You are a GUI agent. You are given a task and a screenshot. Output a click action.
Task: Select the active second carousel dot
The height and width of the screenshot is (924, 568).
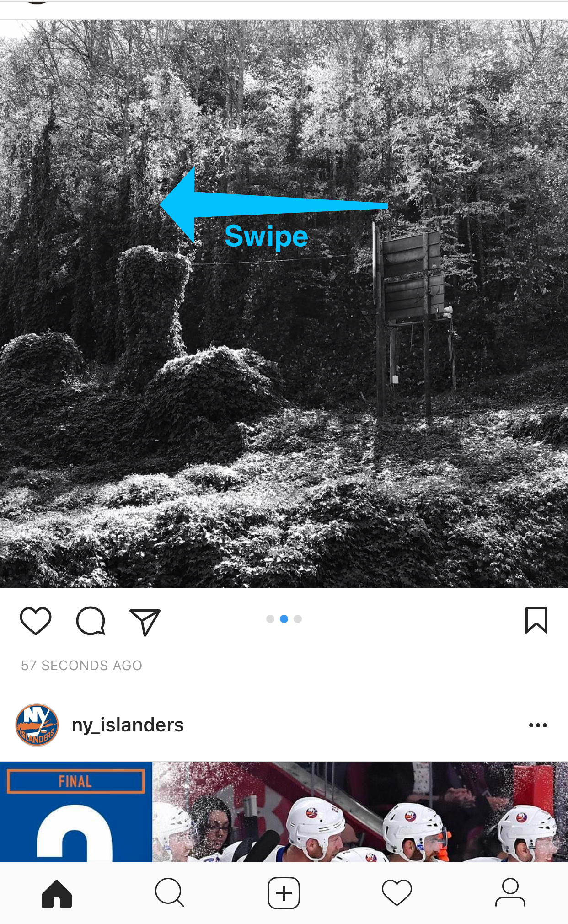click(284, 619)
